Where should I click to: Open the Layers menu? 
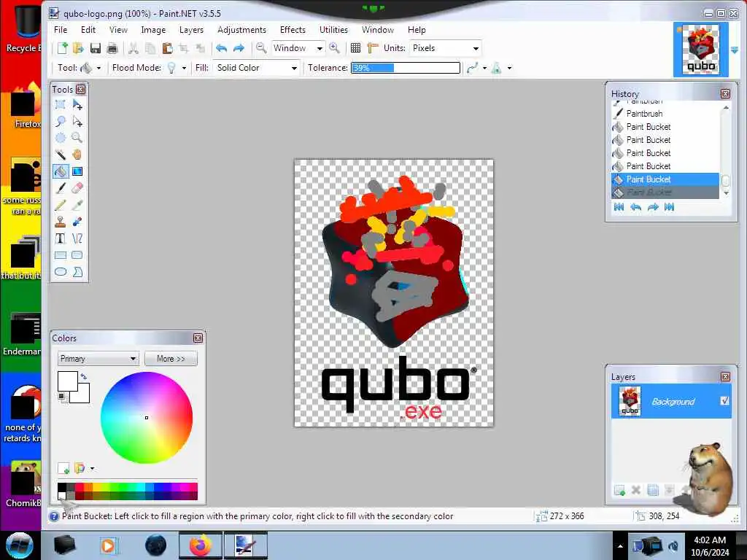(191, 29)
